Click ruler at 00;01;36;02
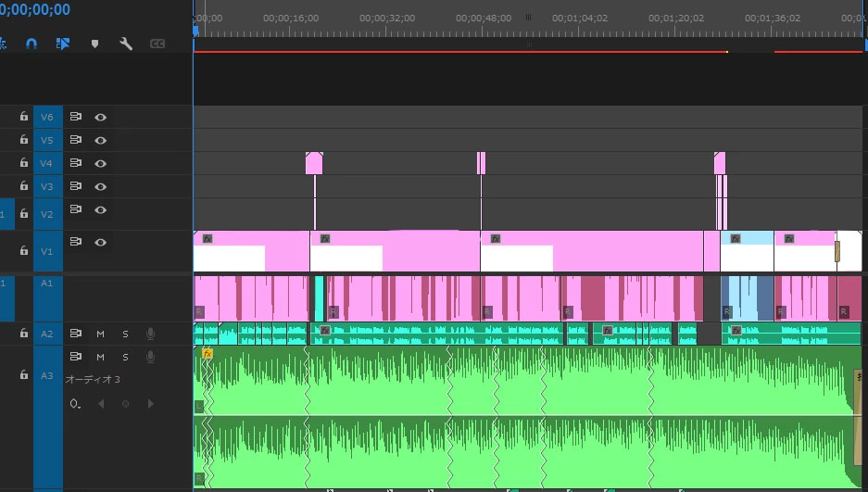 773,19
